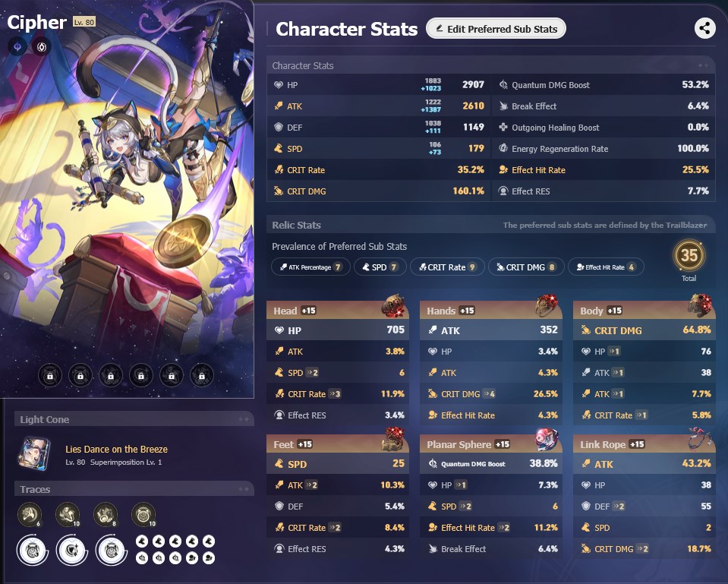The height and width of the screenshot is (584, 728).
Task: Click the total score 35 badge
Action: pos(689,255)
